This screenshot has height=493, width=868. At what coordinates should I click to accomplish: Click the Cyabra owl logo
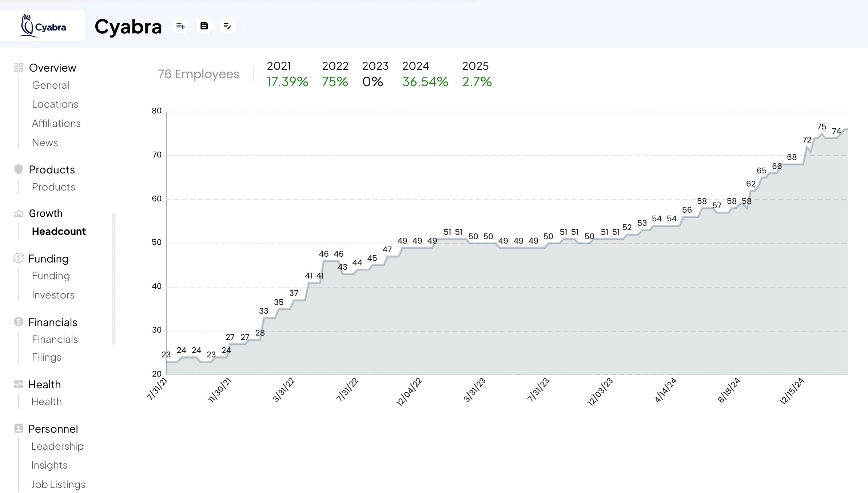tap(43, 26)
